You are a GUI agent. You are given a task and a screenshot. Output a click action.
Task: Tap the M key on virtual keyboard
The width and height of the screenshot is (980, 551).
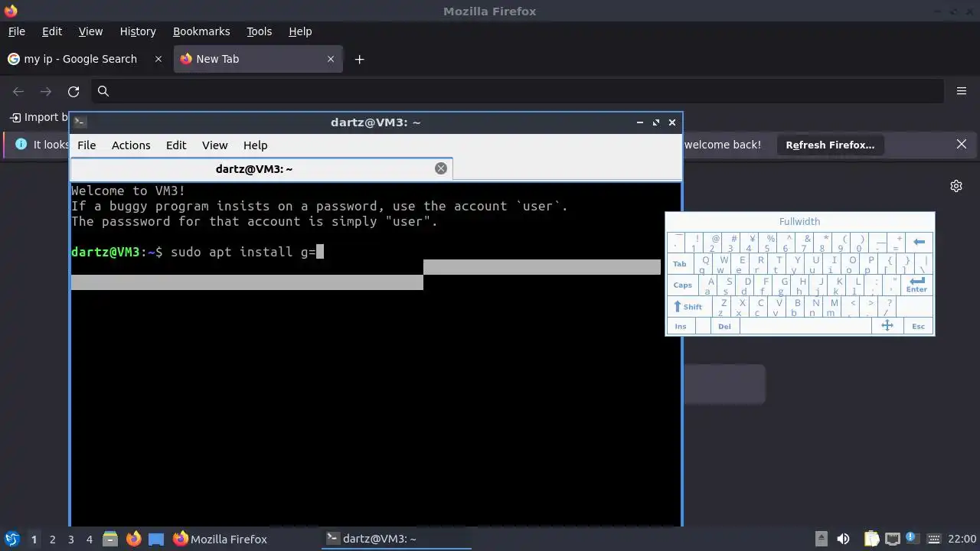tap(832, 306)
